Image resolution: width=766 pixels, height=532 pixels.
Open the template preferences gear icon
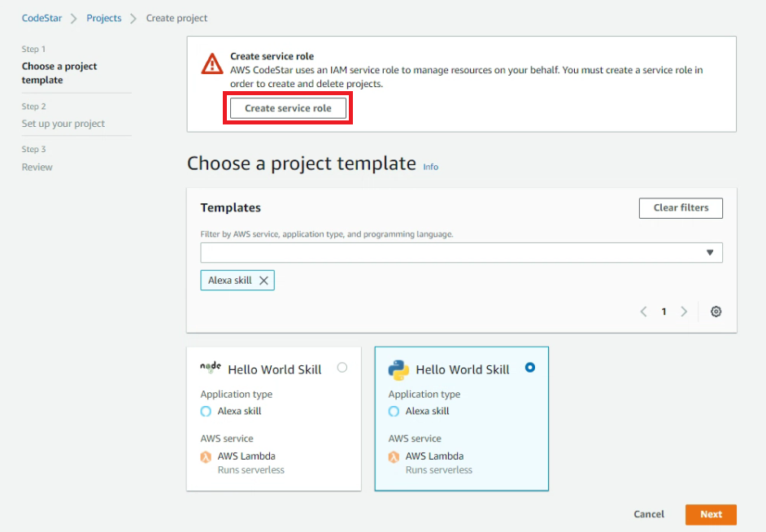(x=716, y=312)
